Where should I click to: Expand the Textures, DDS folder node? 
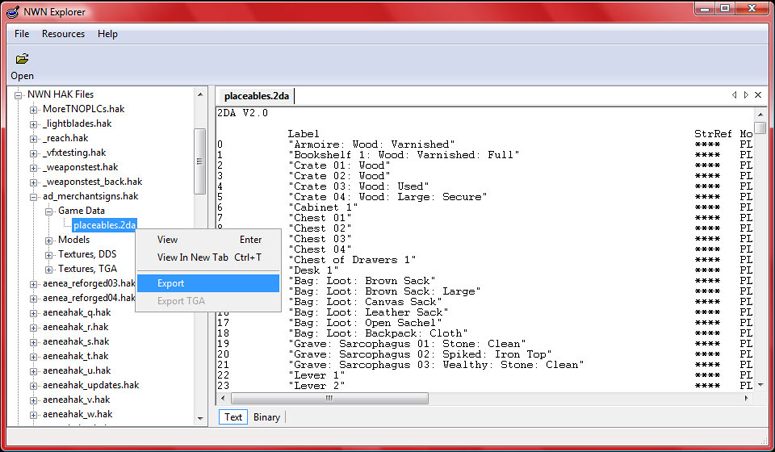click(x=48, y=255)
